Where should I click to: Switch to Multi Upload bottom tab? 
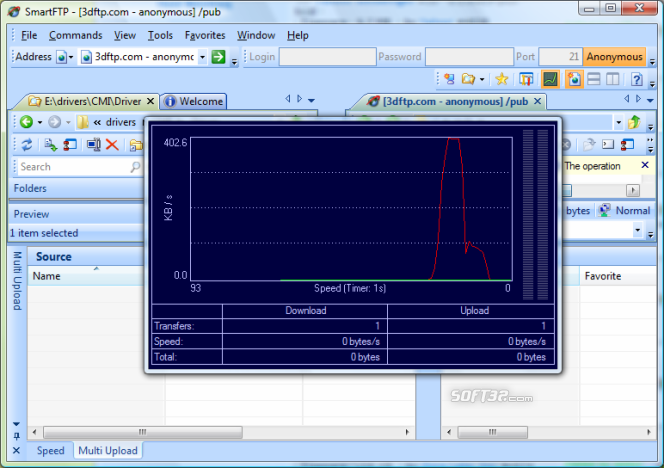pos(108,451)
